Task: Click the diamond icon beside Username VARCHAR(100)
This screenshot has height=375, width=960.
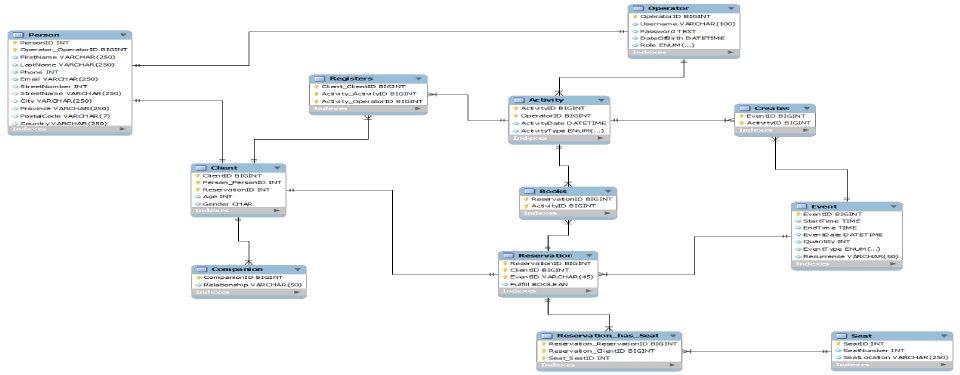Action: tap(635, 24)
